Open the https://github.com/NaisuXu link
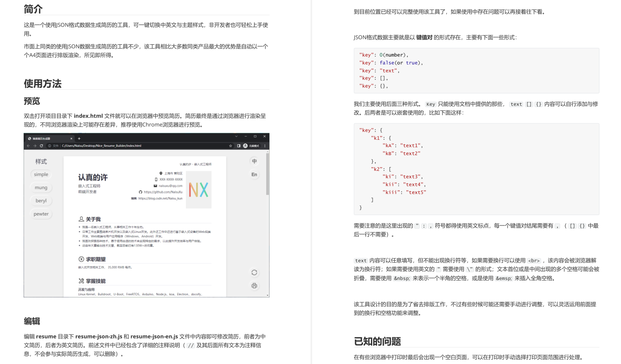The image size is (621, 364). pos(163,192)
